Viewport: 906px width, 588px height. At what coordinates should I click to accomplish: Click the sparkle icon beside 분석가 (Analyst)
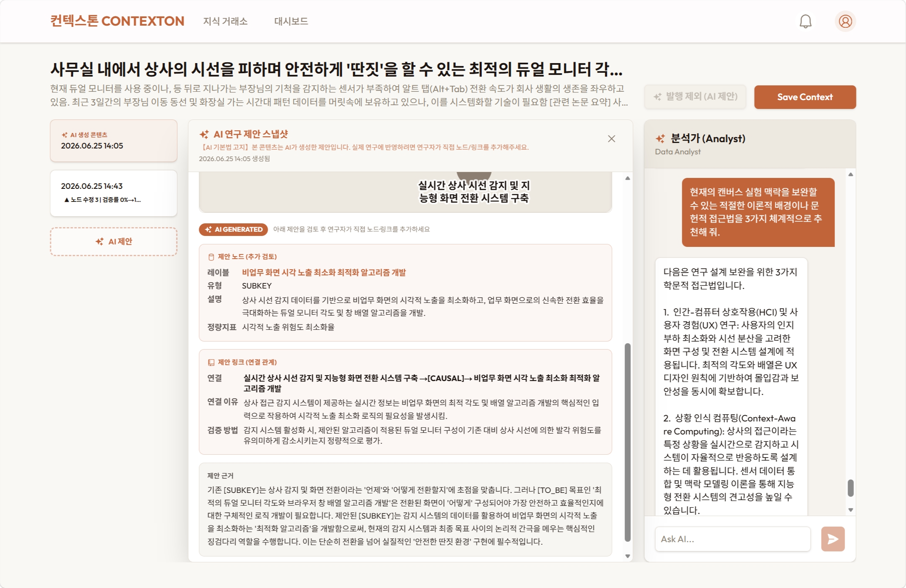click(x=660, y=138)
